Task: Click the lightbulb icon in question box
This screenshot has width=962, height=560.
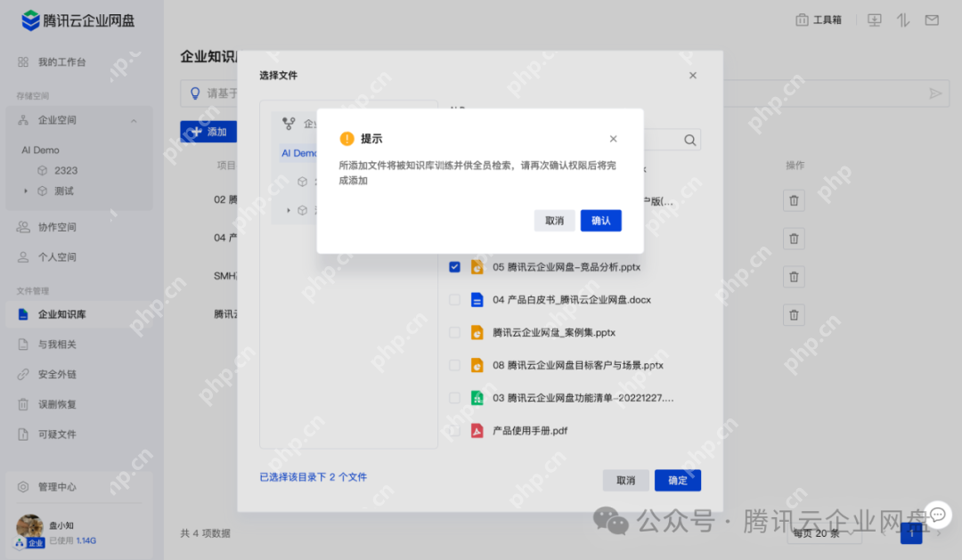Action: [x=195, y=93]
